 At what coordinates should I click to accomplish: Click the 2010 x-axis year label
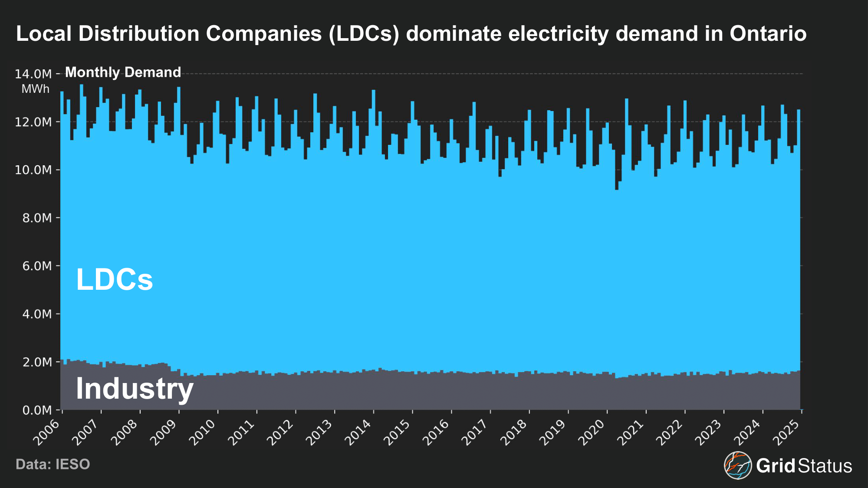(202, 432)
